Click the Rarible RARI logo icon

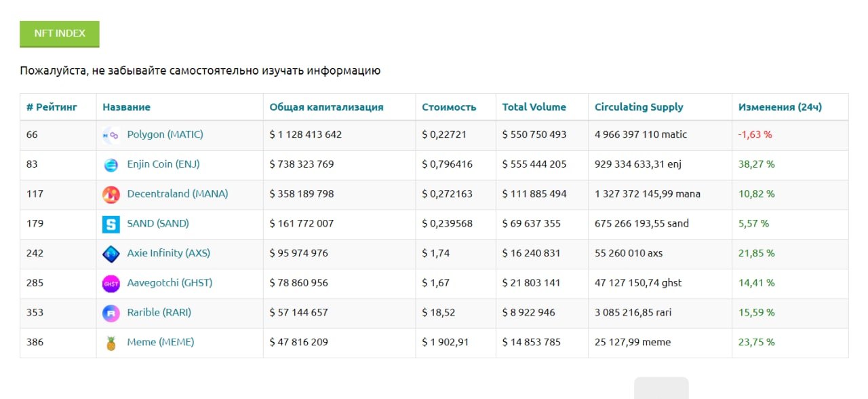[x=111, y=313]
